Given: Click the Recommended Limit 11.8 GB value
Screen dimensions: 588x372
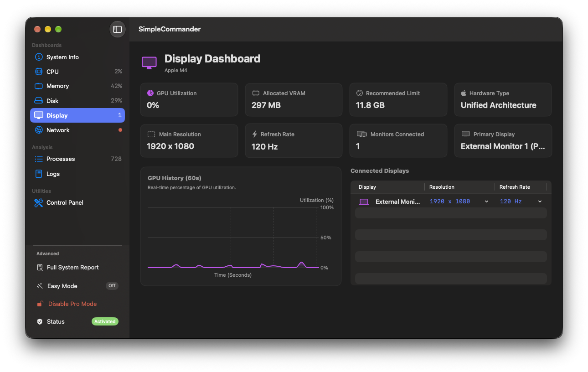Looking at the screenshot, I should (x=370, y=105).
